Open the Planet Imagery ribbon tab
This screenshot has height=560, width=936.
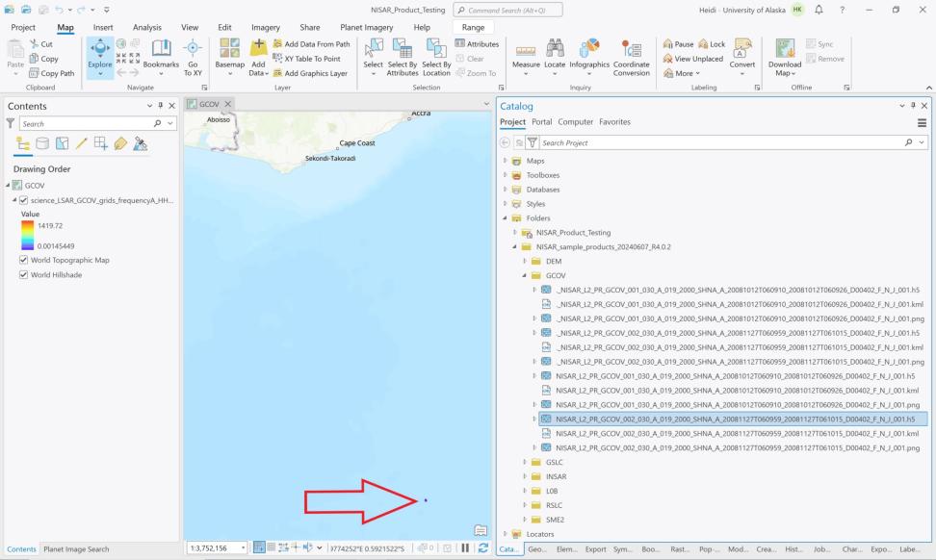367,28
